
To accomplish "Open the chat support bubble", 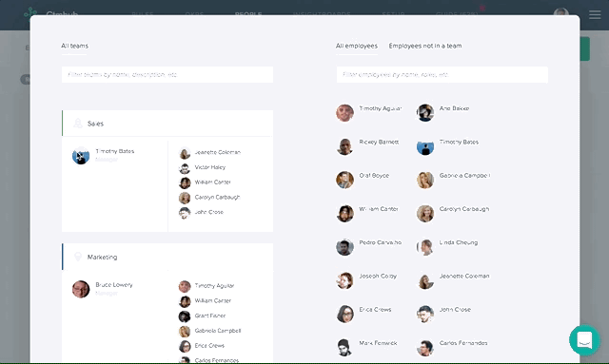I will [584, 340].
